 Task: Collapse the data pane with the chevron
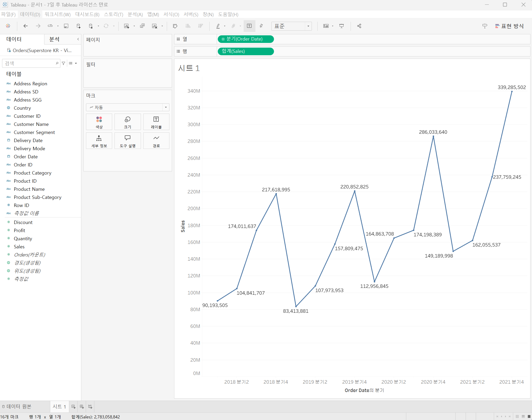[x=78, y=39]
